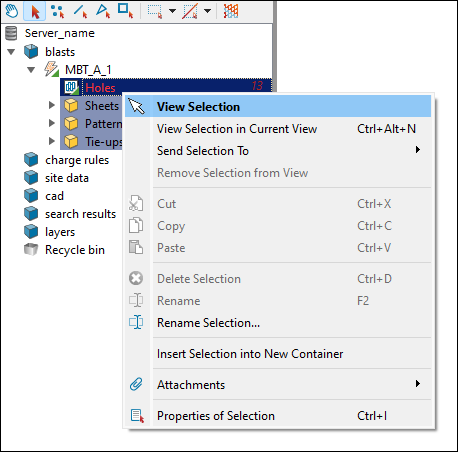
Task: Pick the square cell selection tool
Action: coord(125,11)
